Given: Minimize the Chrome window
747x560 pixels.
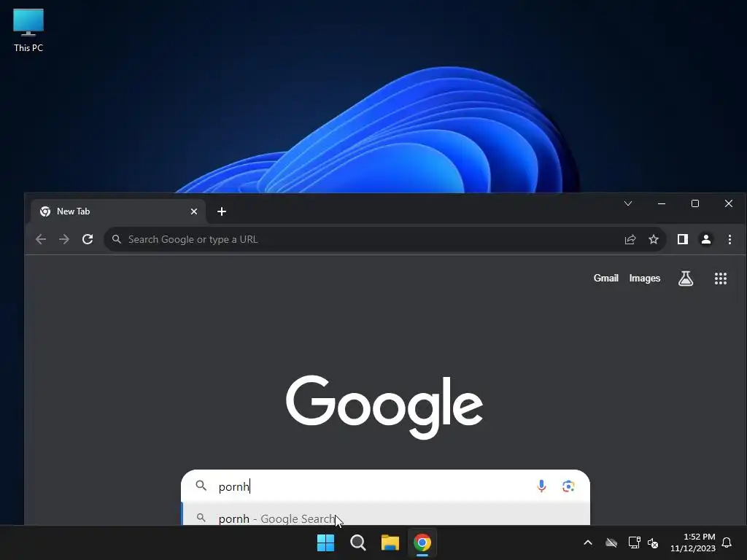Looking at the screenshot, I should pyautogui.click(x=661, y=204).
